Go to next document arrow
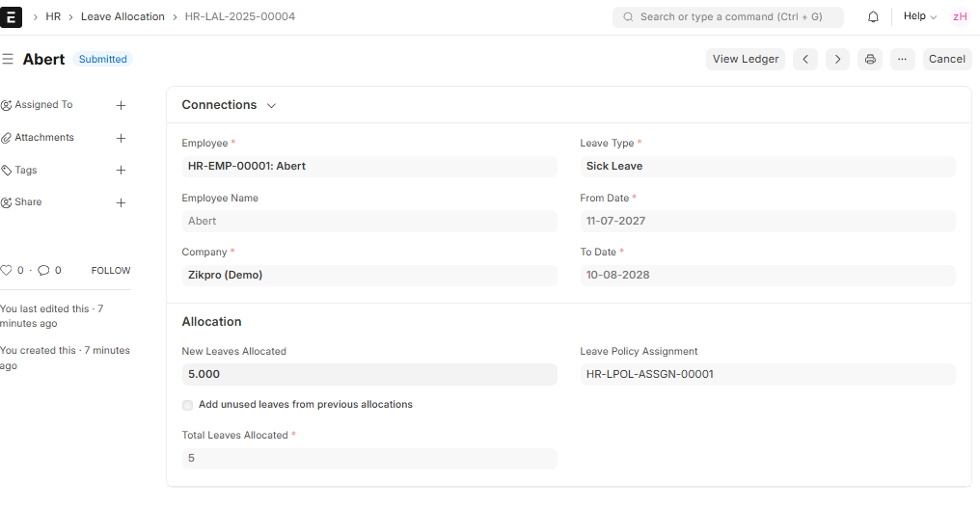This screenshot has width=980, height=507. point(837,60)
